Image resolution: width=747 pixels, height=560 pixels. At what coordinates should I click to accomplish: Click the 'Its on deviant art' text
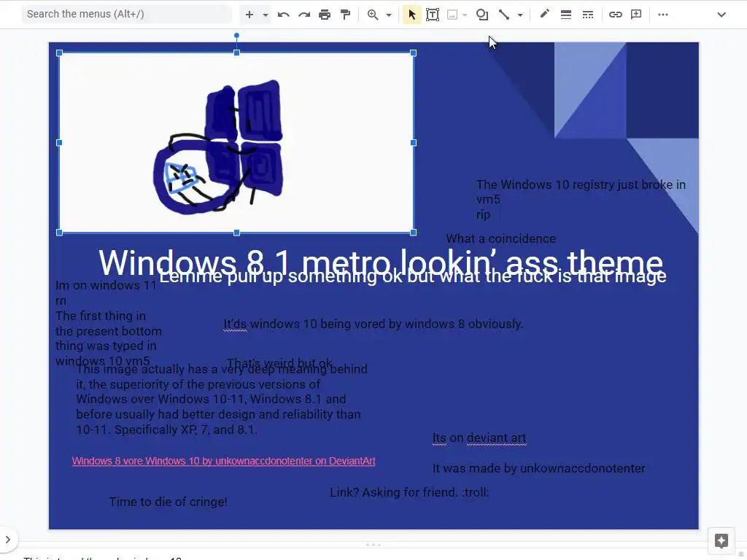(479, 437)
